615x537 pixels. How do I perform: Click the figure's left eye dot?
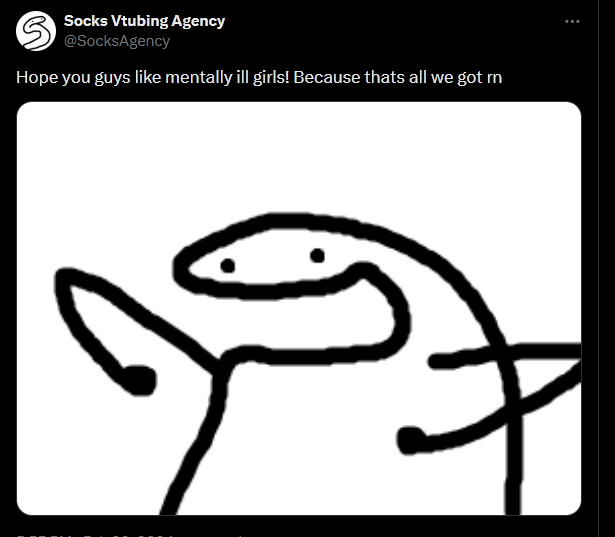click(227, 266)
